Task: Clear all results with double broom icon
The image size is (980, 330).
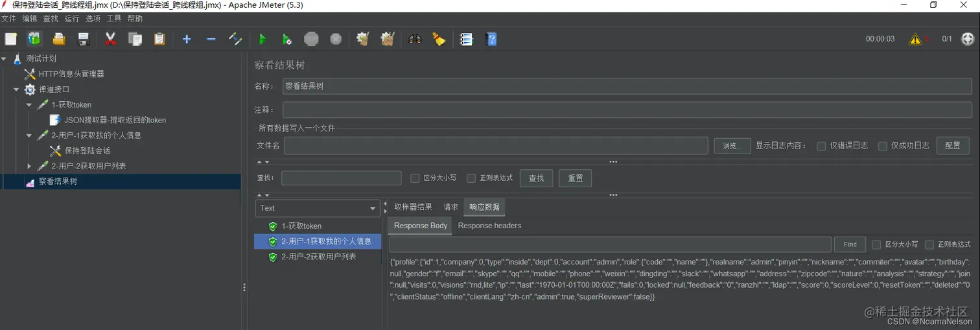Action: click(x=388, y=39)
